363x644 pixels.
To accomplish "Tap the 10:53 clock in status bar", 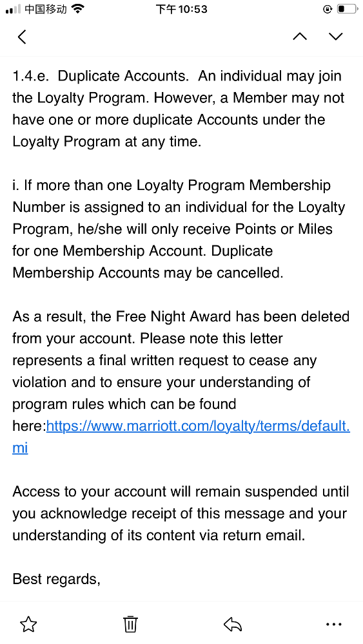I will [x=181, y=9].
